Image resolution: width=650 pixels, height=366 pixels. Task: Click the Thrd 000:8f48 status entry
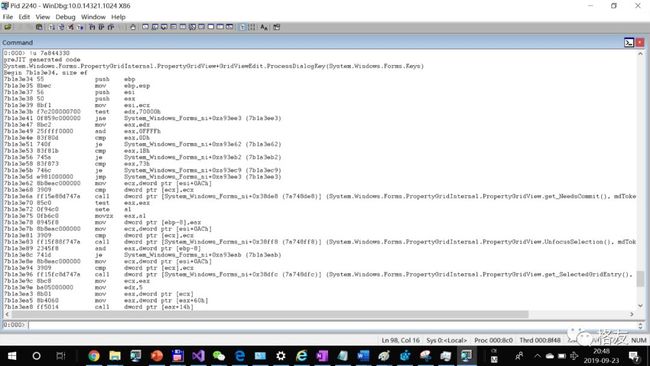540,340
